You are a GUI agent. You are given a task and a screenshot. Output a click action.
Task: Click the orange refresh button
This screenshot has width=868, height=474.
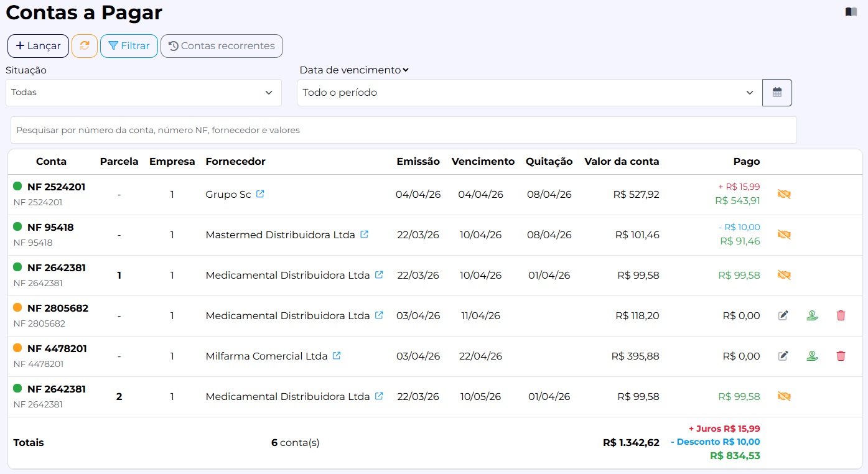tap(85, 46)
